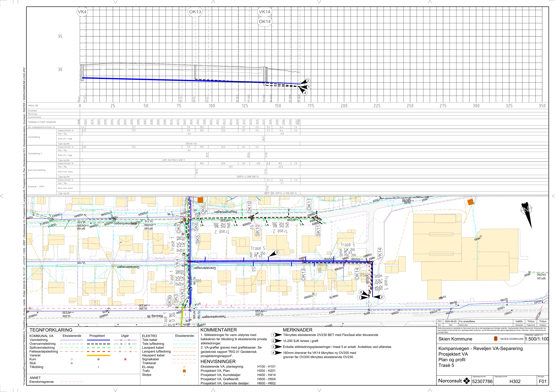Click the PROFIL NR row label
This screenshot has width=555, height=392.
click(x=33, y=106)
